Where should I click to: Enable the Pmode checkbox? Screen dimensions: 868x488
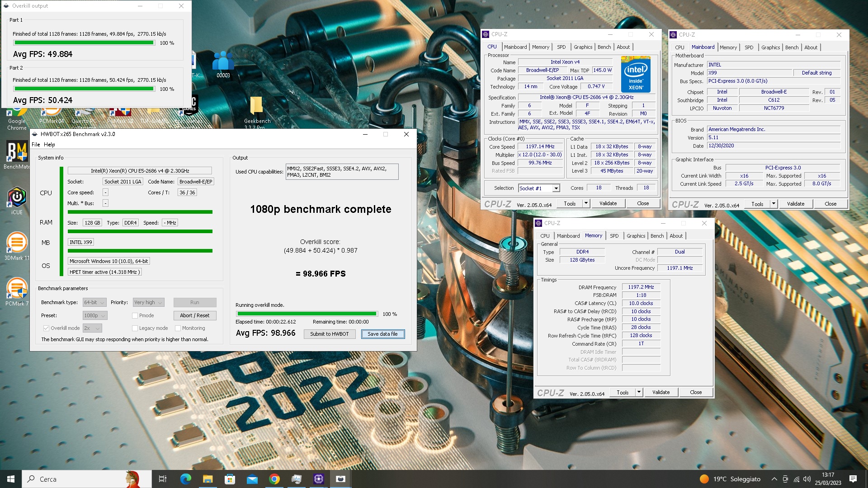(135, 315)
